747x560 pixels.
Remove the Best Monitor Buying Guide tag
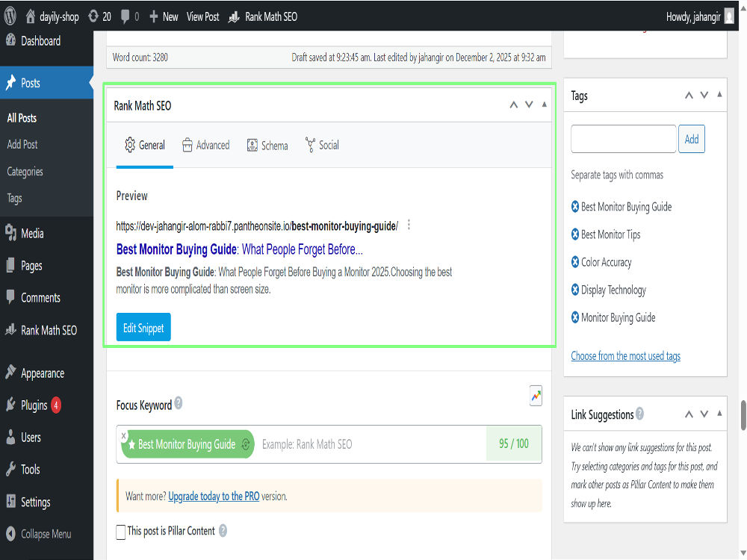pyautogui.click(x=575, y=207)
